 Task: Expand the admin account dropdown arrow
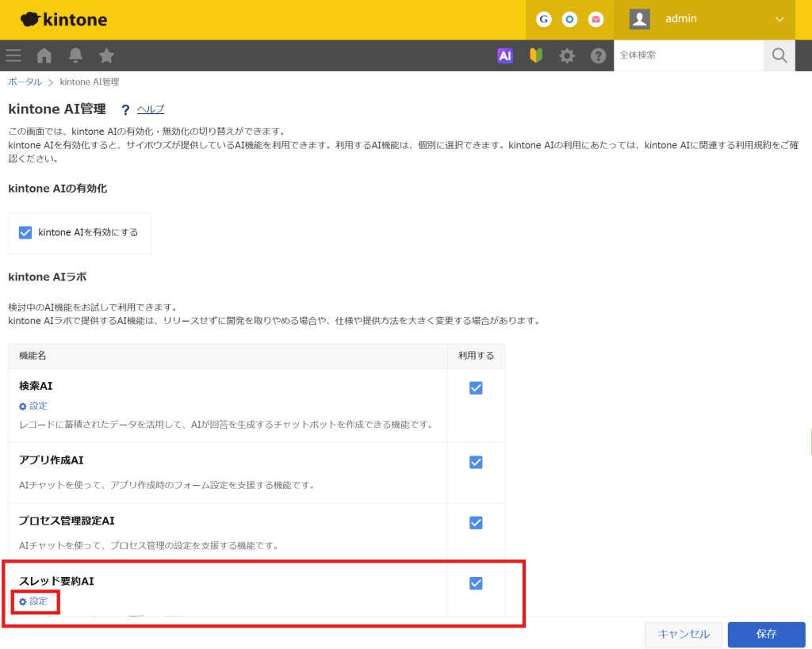point(779,20)
